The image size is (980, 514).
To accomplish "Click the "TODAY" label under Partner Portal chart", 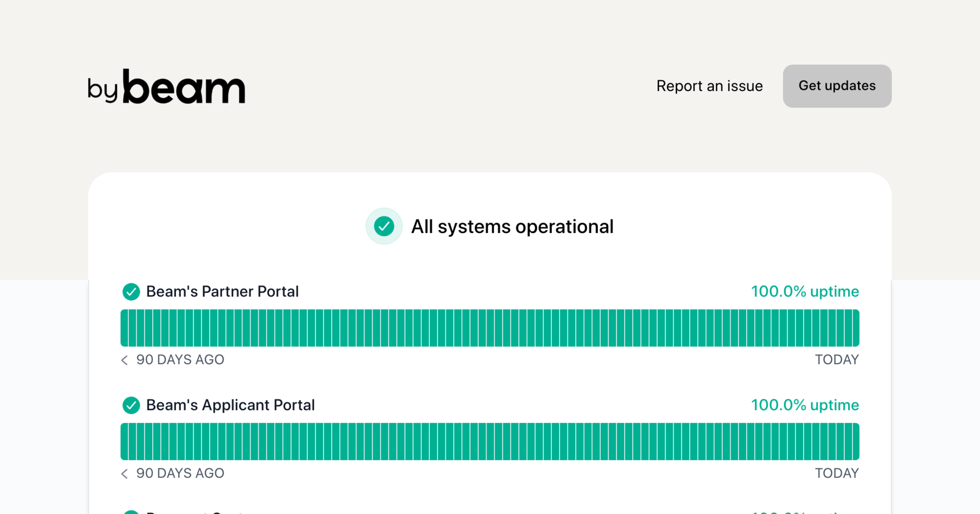I will click(x=837, y=360).
